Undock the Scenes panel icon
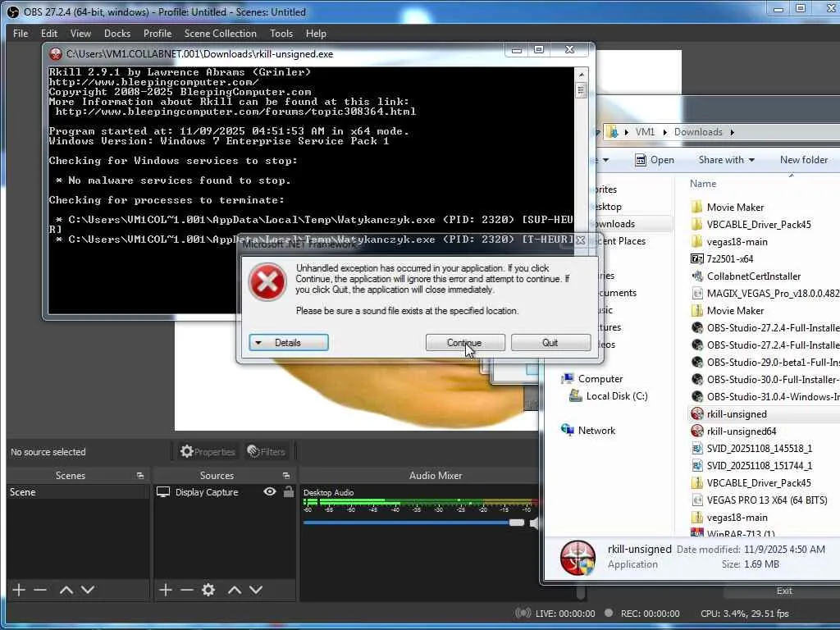Screen dimensions: 840x630 coord(140,476)
